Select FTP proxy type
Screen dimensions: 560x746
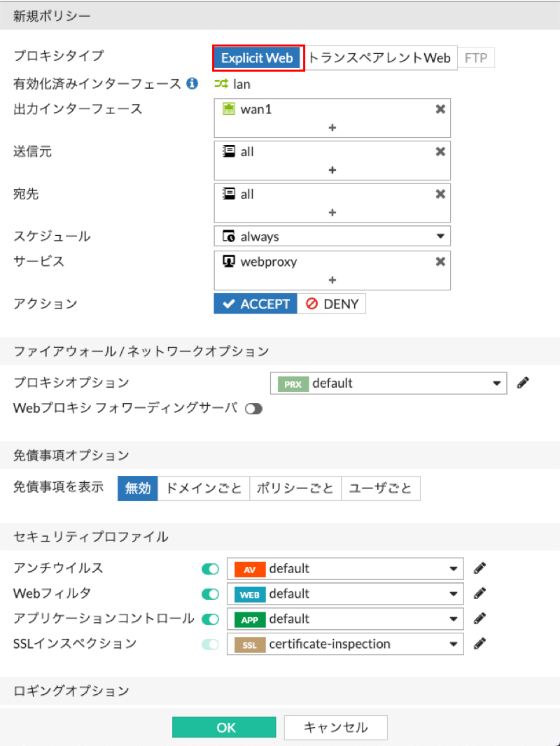[x=476, y=58]
